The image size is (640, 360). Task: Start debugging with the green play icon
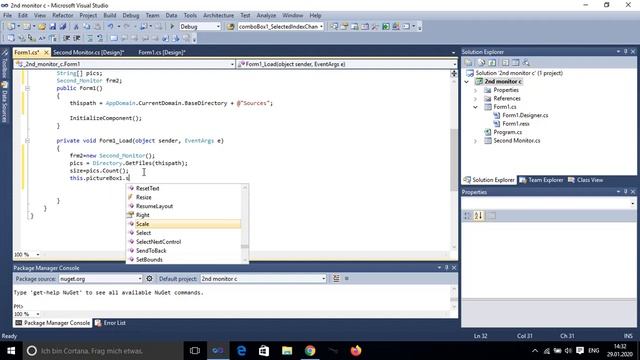[172, 27]
